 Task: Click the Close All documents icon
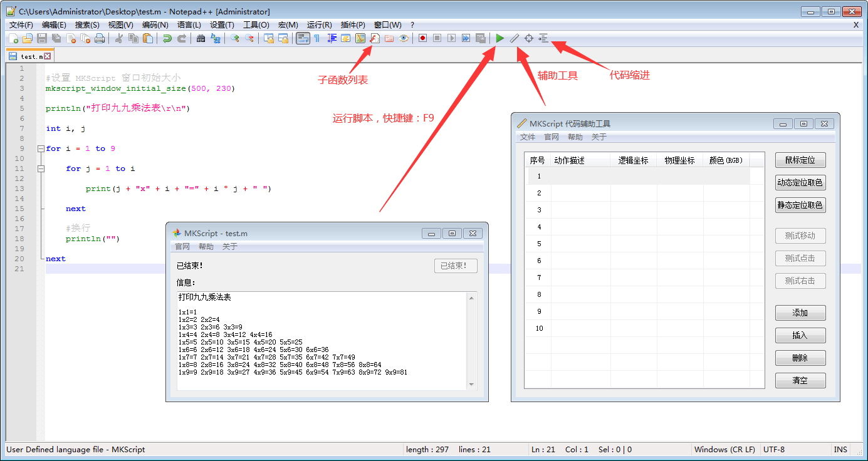85,38
